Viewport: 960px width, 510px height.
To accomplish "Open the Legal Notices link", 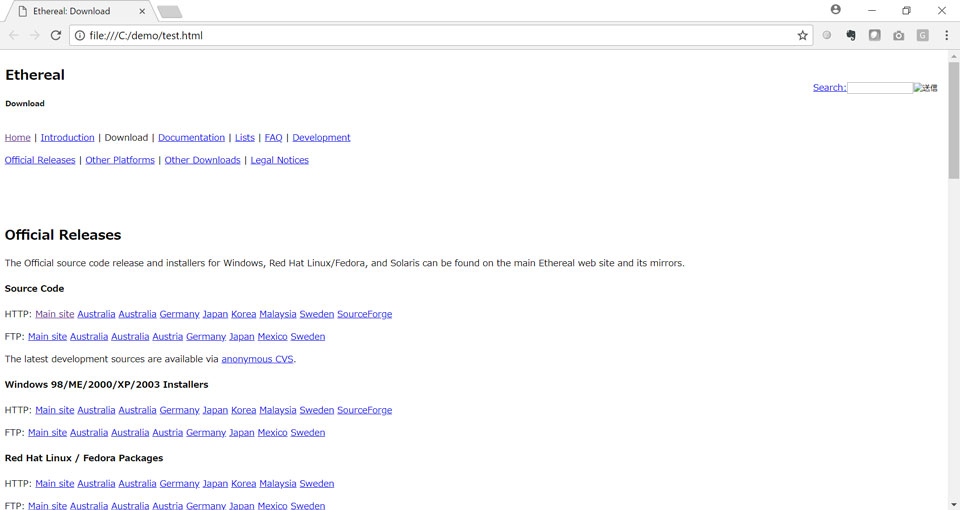I will [x=280, y=160].
